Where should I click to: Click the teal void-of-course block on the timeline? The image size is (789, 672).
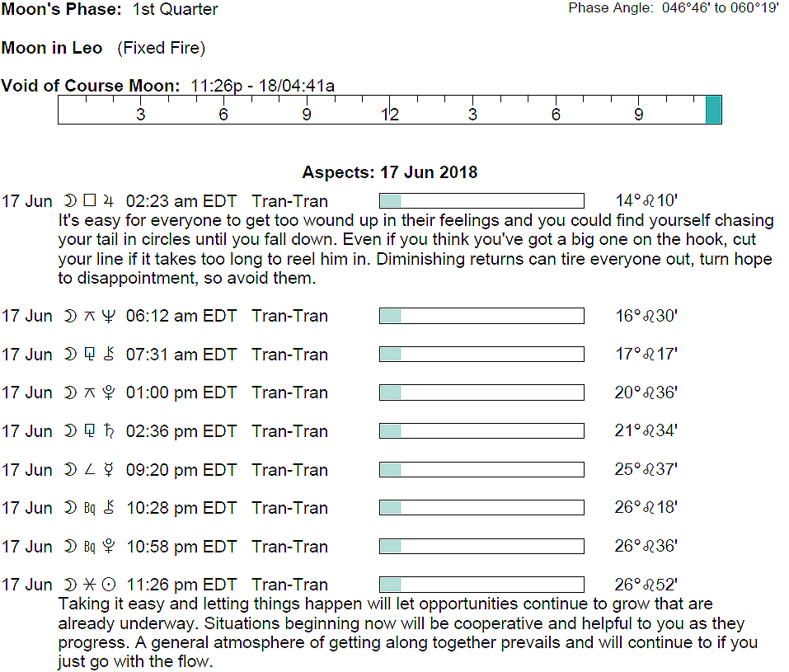pos(713,110)
